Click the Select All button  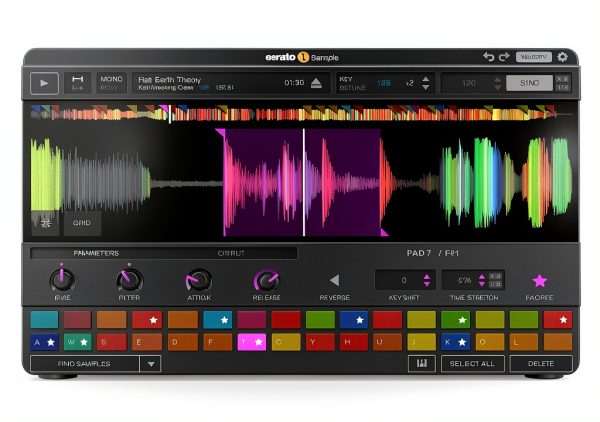point(473,363)
